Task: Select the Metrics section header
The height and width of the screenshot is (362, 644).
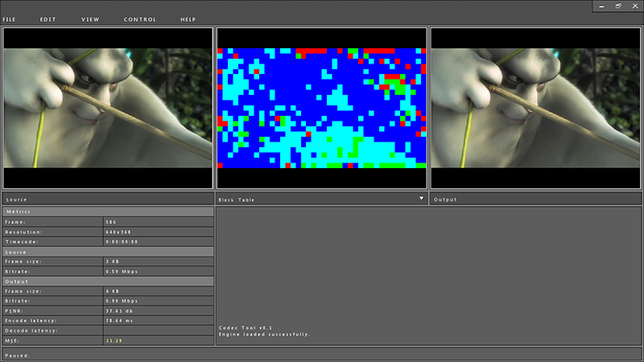Action: (108, 212)
